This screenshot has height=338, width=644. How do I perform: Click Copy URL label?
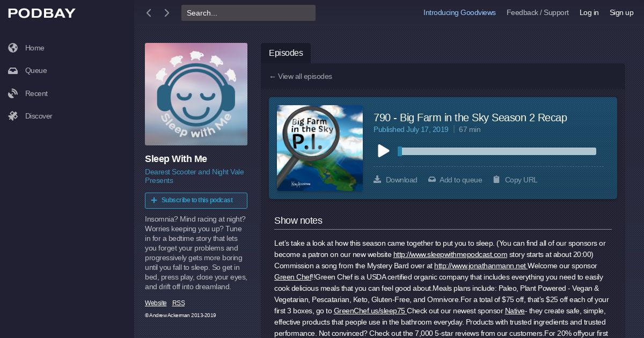coord(521,180)
